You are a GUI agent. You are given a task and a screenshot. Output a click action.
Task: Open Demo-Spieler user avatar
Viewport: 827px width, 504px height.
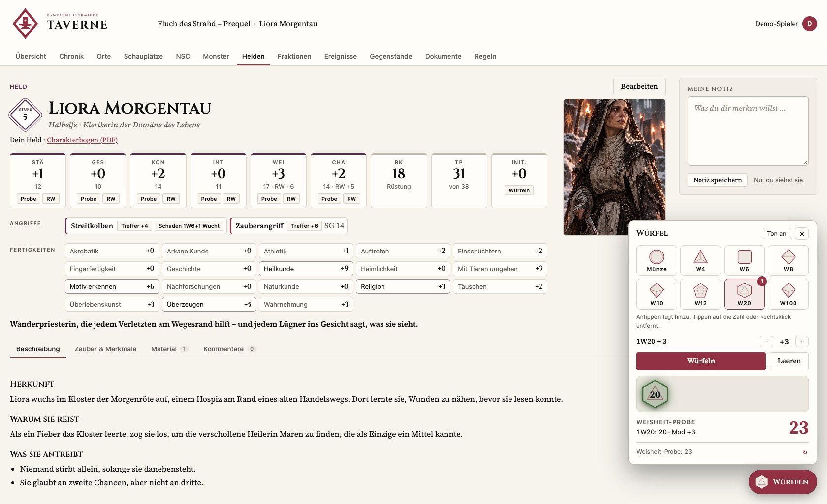point(810,24)
